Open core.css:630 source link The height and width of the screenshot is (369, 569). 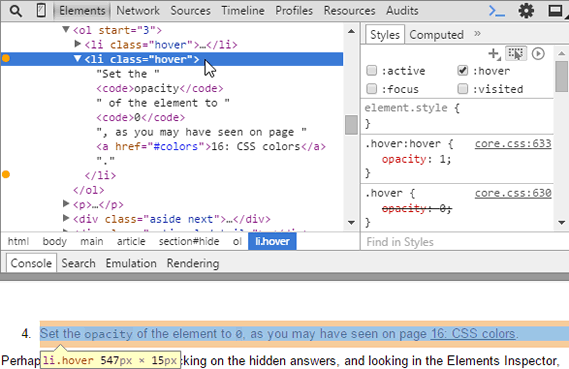(x=513, y=193)
